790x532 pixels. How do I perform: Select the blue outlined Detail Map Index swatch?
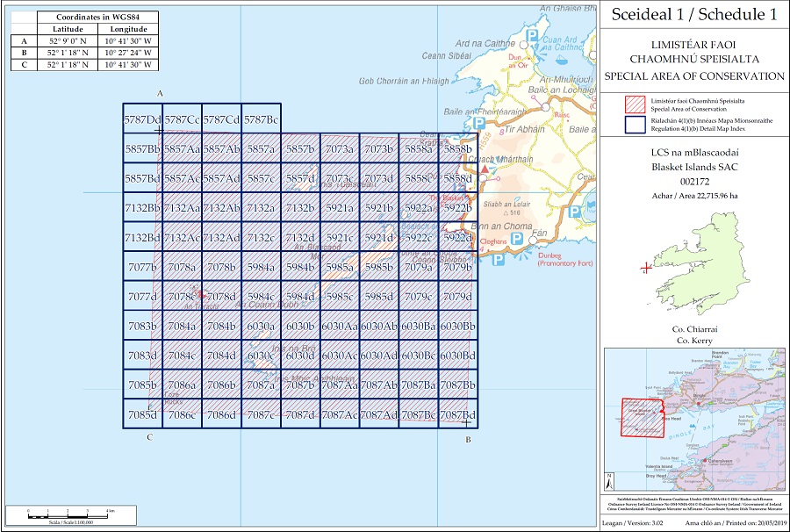click(635, 125)
